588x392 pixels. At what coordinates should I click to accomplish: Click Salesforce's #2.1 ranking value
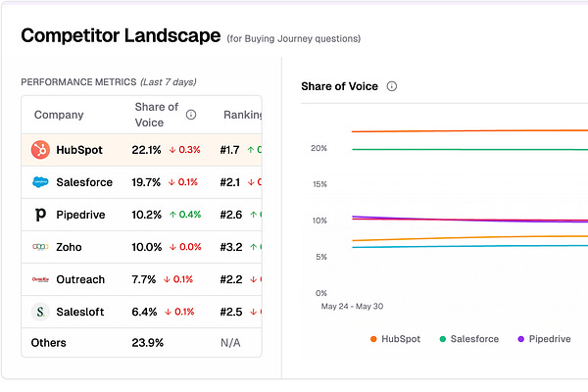tap(230, 182)
